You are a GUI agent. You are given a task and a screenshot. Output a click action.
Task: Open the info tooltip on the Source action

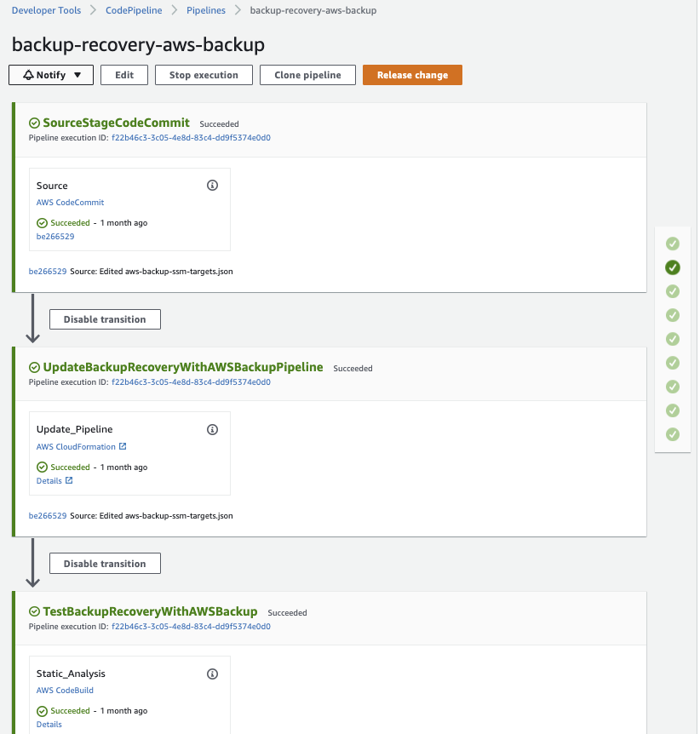pos(212,185)
